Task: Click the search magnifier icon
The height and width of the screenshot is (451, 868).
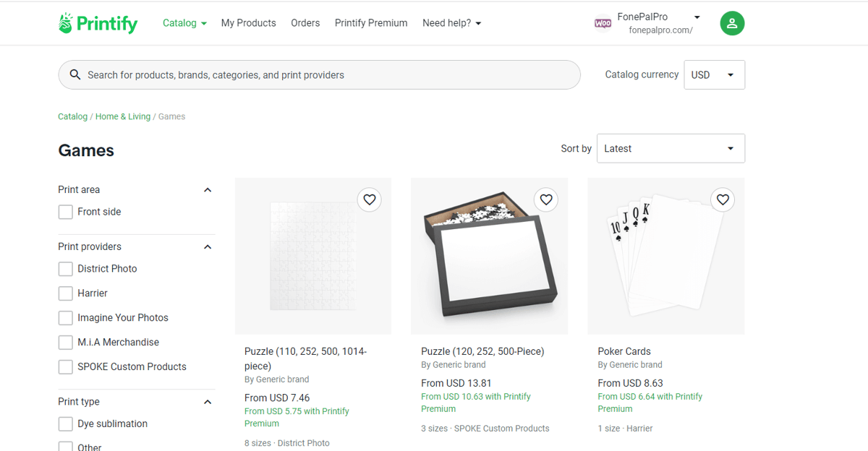Action: [75, 74]
